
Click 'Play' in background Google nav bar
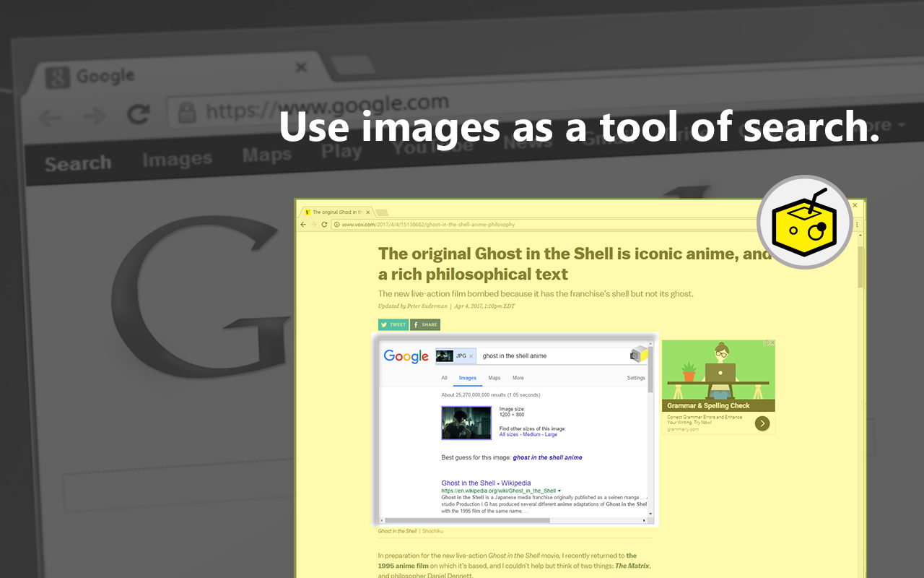(x=341, y=150)
